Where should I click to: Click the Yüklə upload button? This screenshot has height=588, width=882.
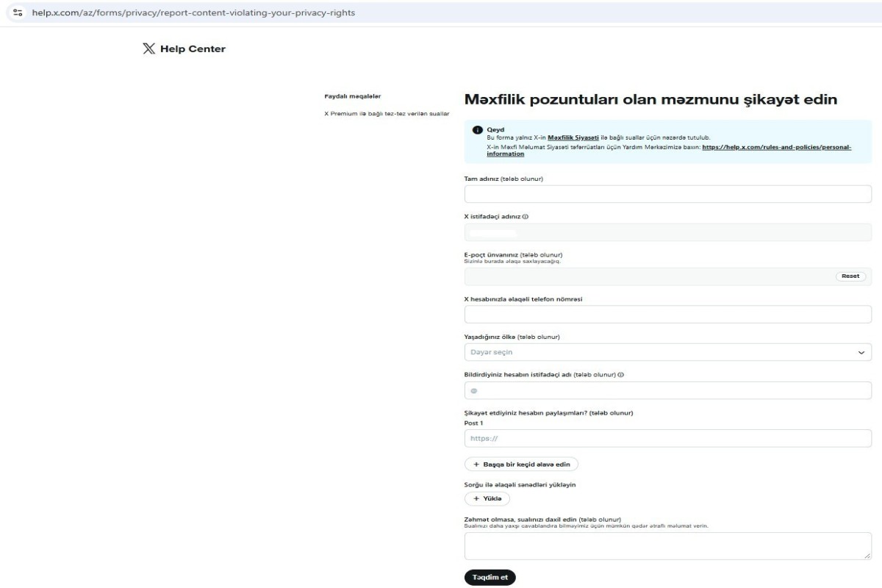(487, 498)
